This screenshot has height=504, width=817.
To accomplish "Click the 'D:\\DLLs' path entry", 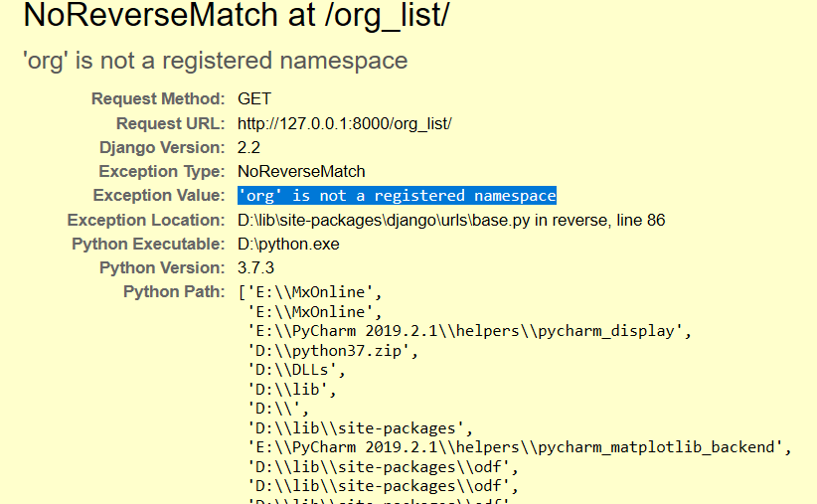I will click(296, 370).
